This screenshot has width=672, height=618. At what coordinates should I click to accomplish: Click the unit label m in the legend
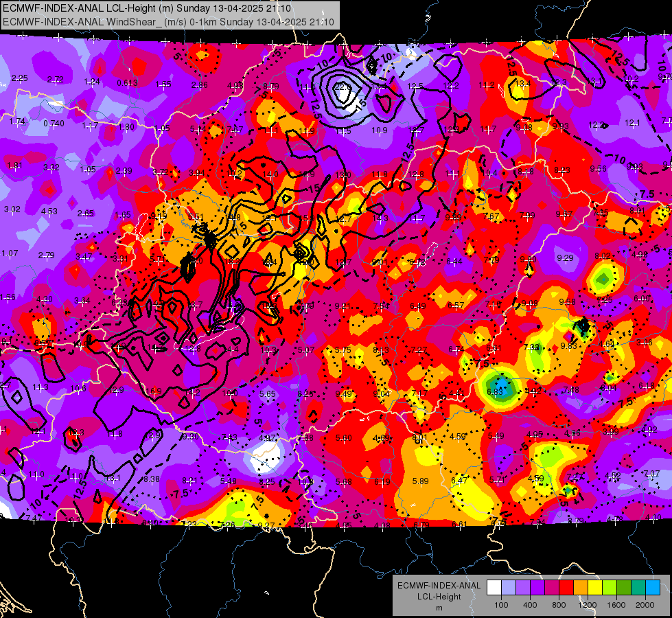point(439,608)
